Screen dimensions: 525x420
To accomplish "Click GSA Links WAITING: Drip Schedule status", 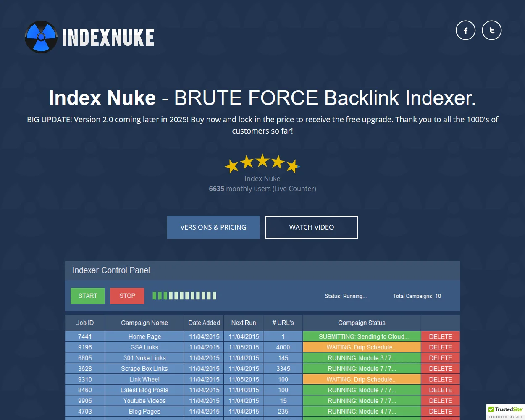I will click(x=362, y=347).
